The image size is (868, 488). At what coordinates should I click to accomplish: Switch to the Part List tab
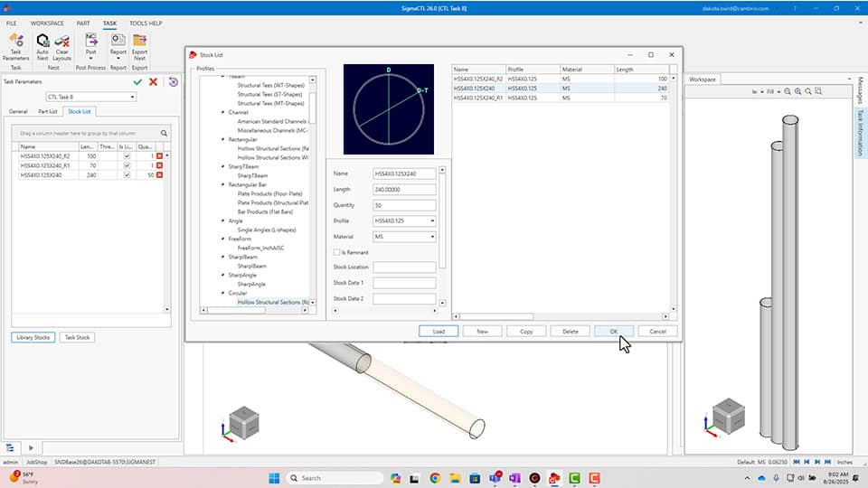pyautogui.click(x=48, y=111)
